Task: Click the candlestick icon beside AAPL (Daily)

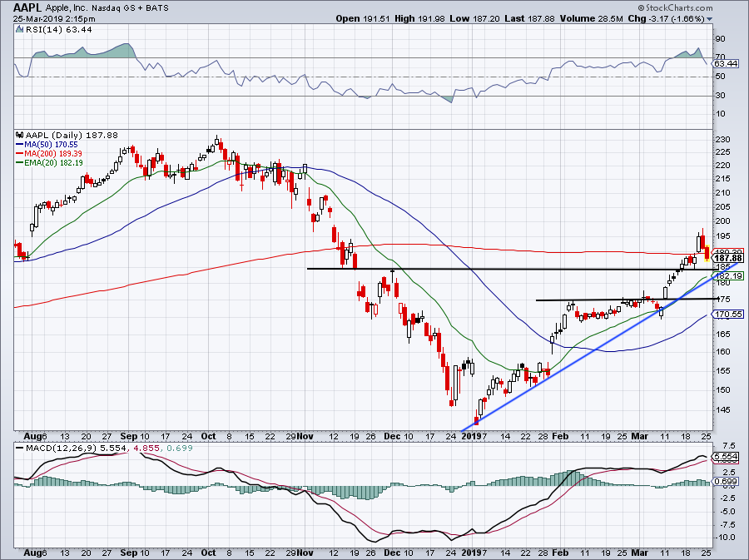Action: pos(20,135)
